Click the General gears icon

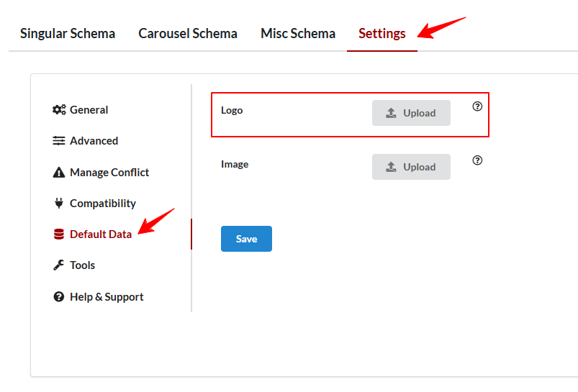59,110
